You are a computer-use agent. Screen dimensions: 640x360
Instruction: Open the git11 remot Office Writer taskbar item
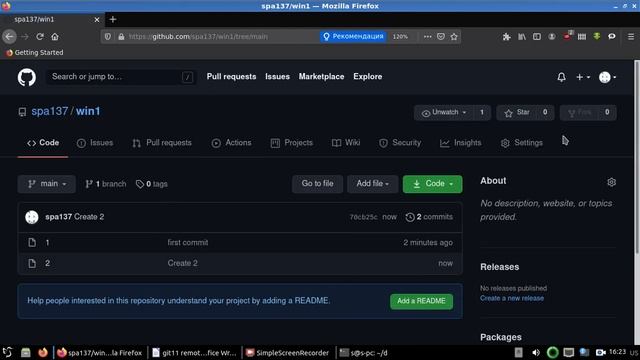pos(195,353)
